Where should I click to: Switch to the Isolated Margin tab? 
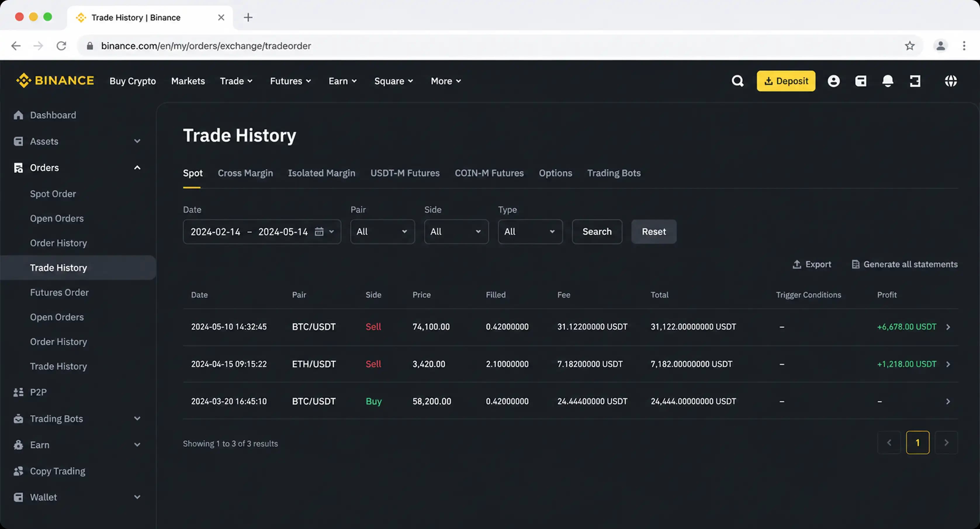click(321, 173)
